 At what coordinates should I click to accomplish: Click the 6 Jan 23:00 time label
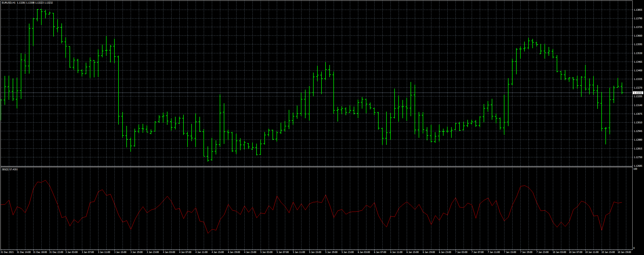[445, 252]
